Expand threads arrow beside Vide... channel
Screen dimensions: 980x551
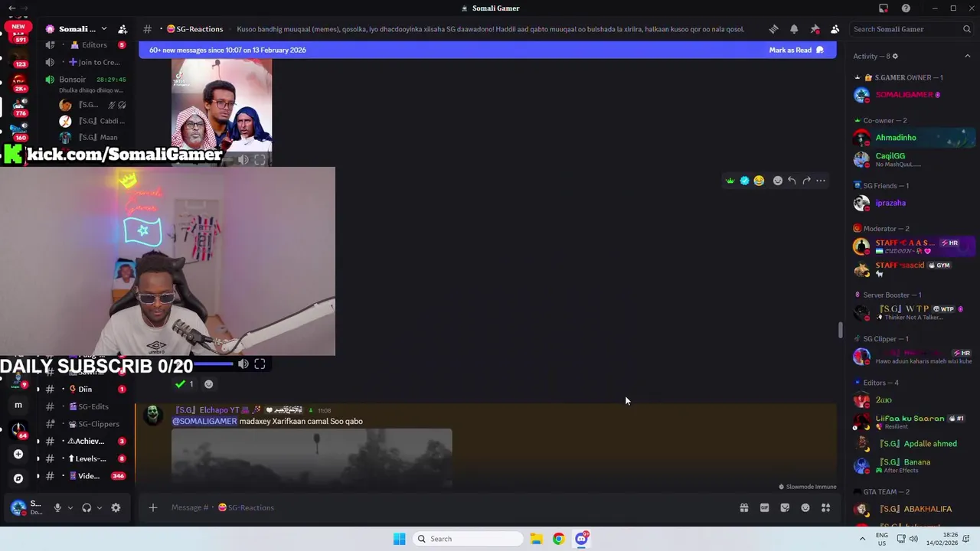38,476
